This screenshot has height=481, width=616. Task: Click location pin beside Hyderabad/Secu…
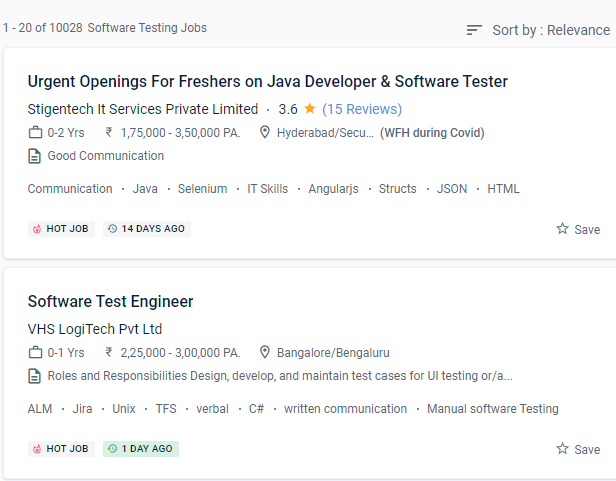[x=265, y=133]
